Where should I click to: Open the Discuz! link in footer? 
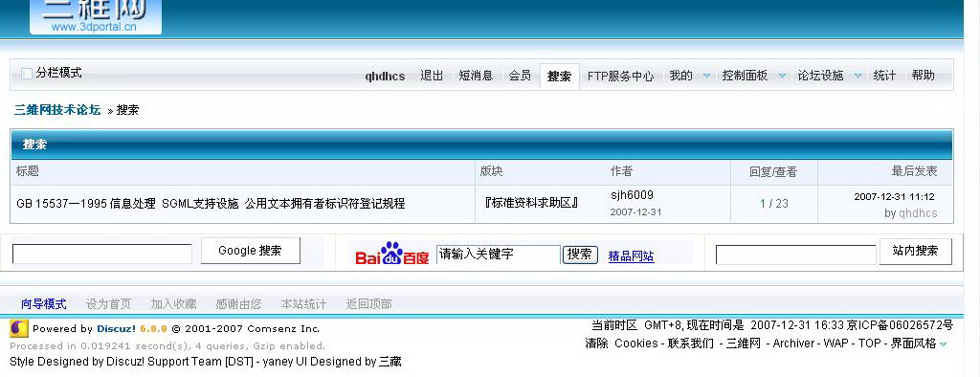coord(116,329)
